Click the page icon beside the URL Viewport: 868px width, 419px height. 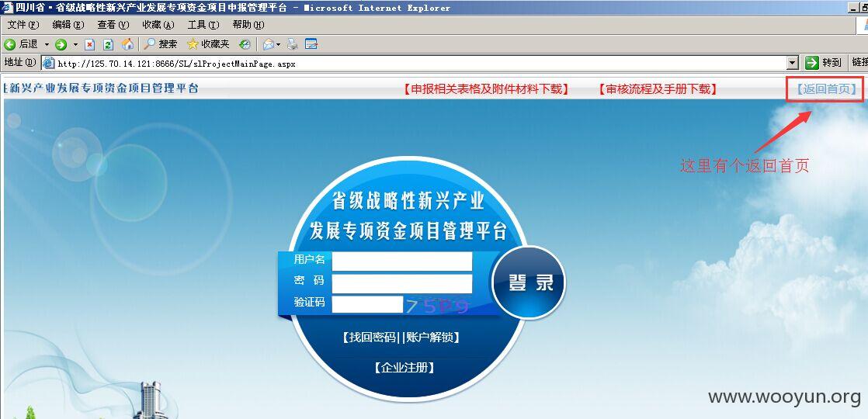coord(49,63)
